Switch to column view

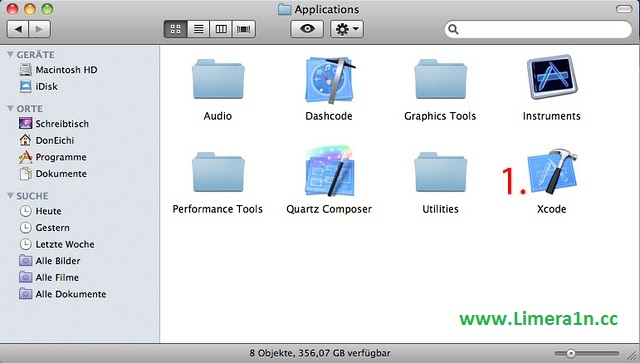(x=221, y=29)
